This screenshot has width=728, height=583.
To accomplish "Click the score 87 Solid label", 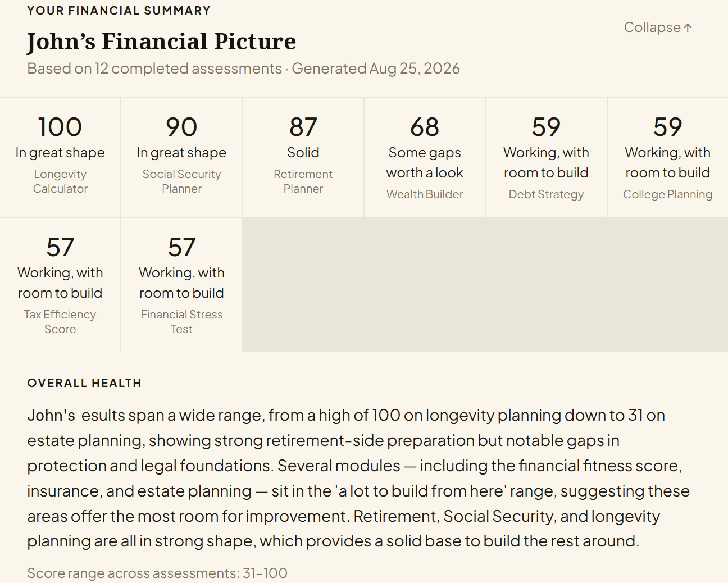I will pyautogui.click(x=303, y=153).
